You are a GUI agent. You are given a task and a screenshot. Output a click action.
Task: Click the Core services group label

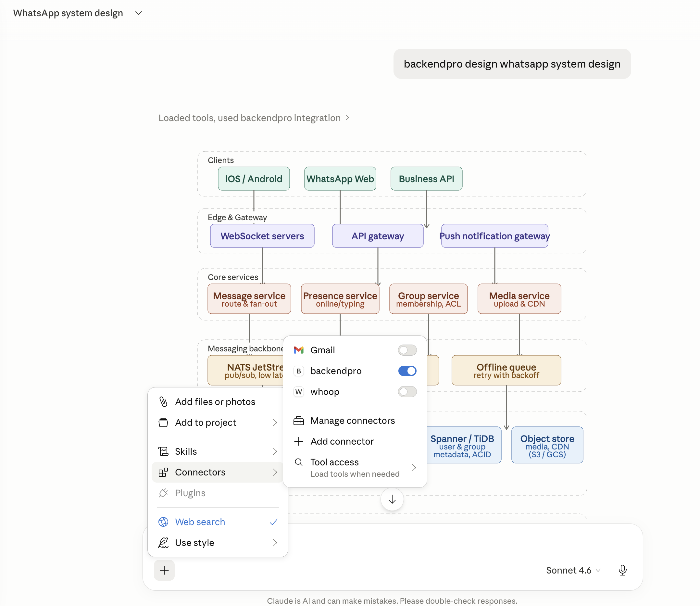(x=233, y=277)
